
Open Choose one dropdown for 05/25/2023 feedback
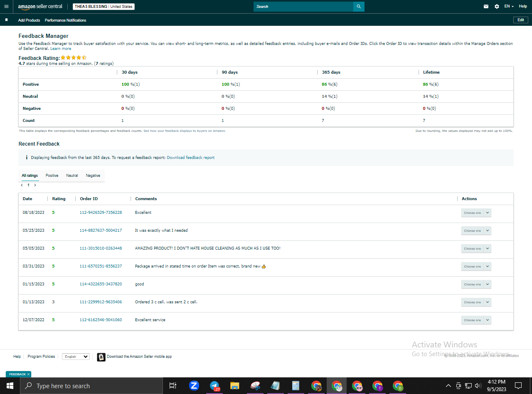click(x=476, y=230)
